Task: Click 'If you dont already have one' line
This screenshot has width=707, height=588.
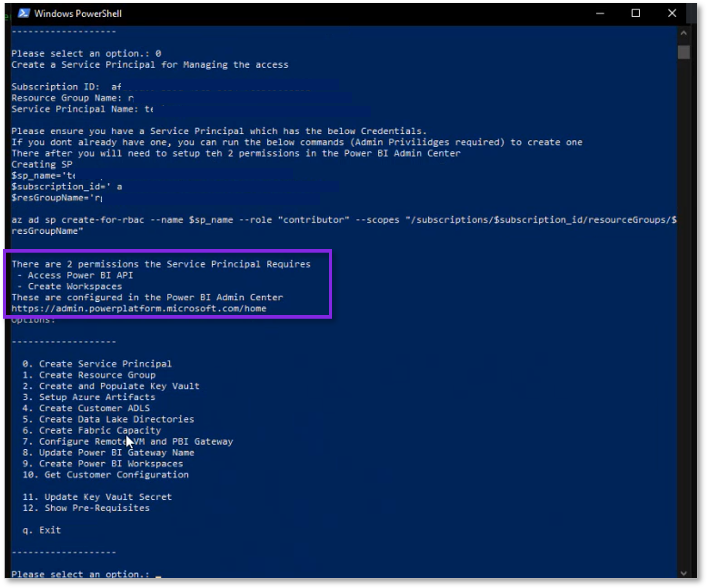Action: coord(297,142)
